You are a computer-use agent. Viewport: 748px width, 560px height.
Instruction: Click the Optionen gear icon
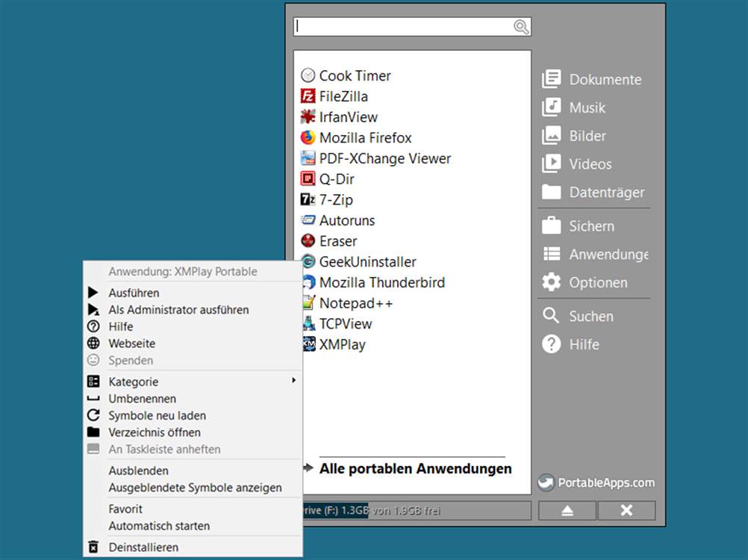click(x=552, y=282)
